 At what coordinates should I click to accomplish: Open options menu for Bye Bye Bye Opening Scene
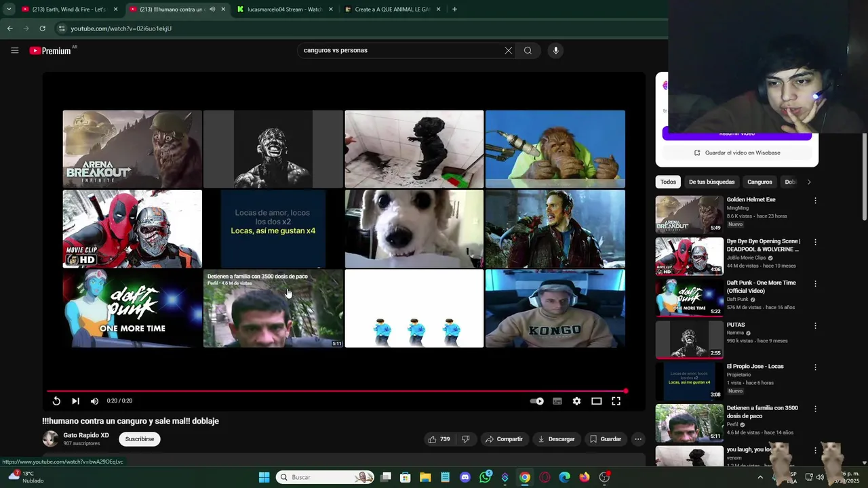(815, 242)
